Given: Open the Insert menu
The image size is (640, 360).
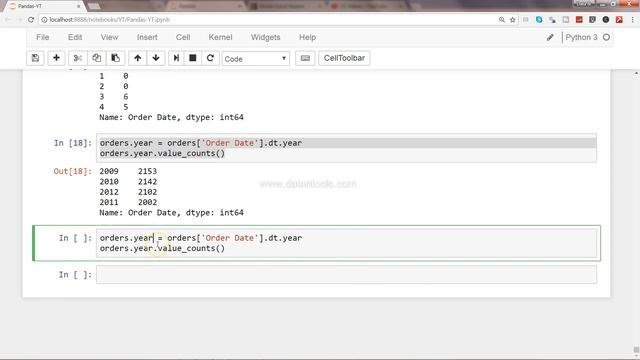Looking at the screenshot, I should click(147, 37).
